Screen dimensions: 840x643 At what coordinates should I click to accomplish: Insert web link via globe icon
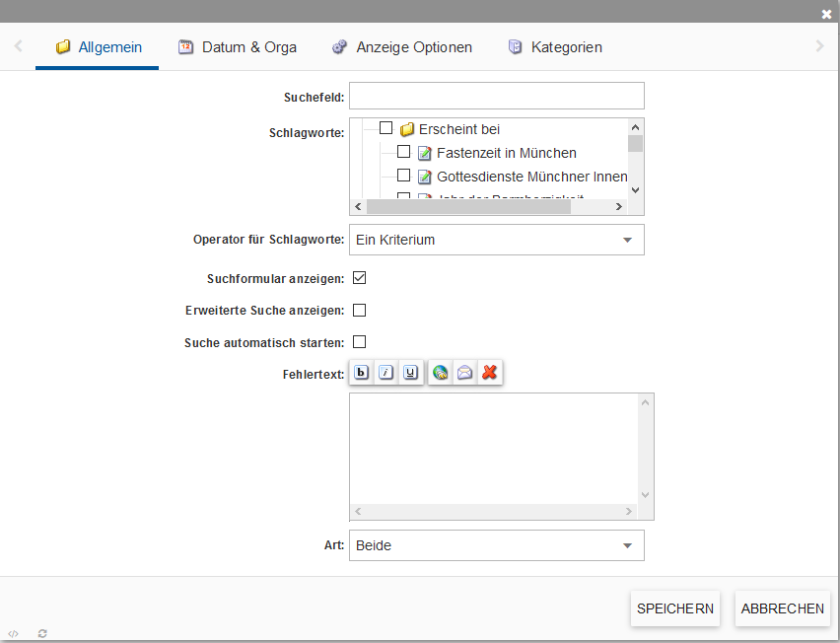coord(440,373)
